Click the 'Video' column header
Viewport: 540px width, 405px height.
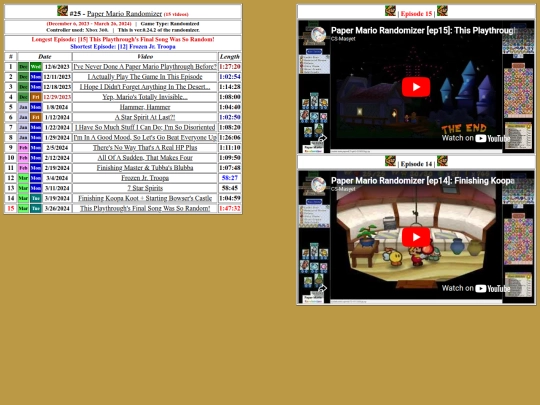(x=145, y=56)
